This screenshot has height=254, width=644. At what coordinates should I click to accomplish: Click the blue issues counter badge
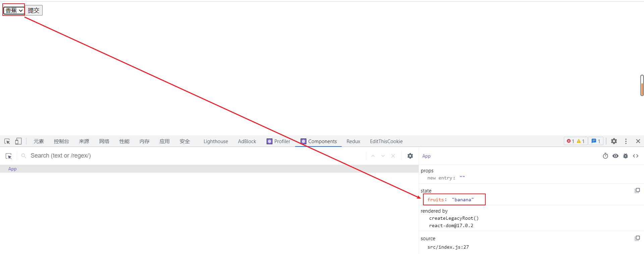click(596, 141)
